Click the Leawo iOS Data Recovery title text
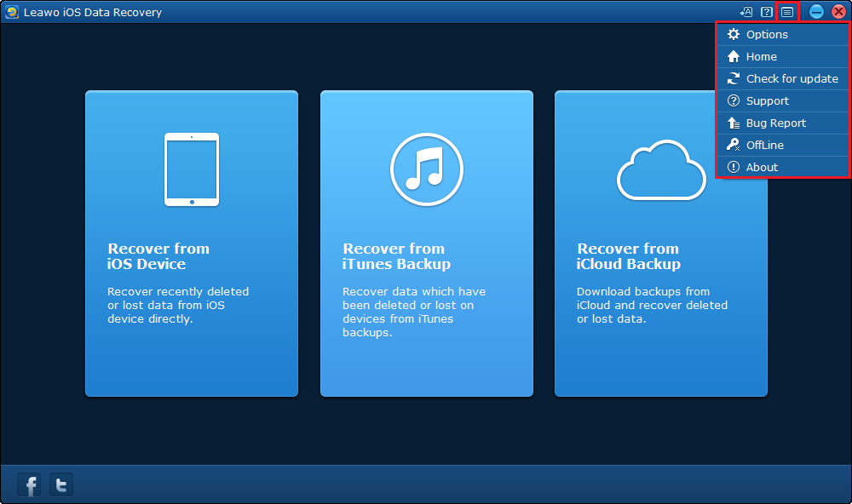Image resolution: width=852 pixels, height=504 pixels. click(x=93, y=12)
